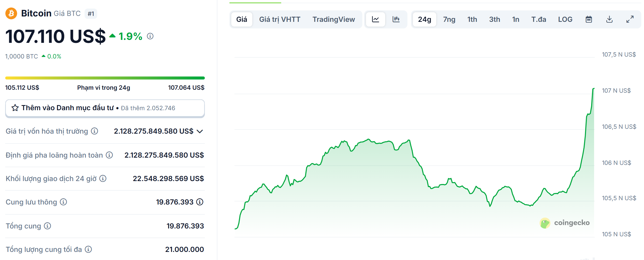Click the 24h price range bar
The image size is (644, 260).
tap(105, 78)
